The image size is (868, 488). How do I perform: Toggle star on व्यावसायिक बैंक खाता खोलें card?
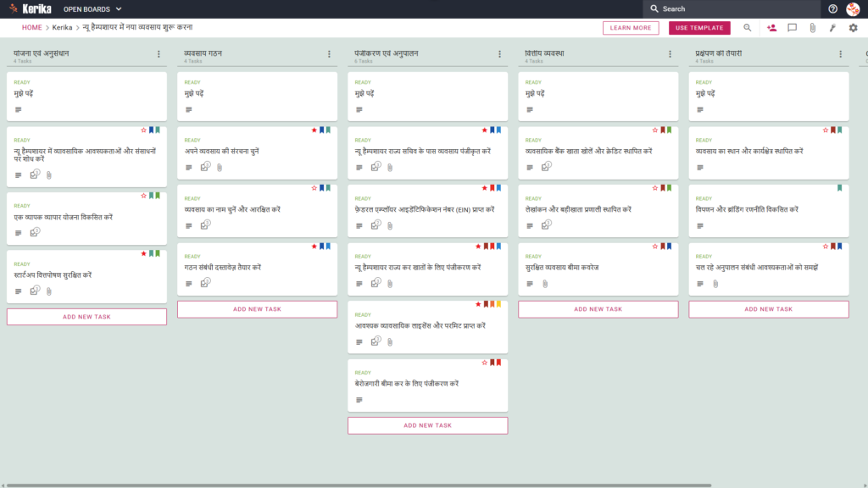[x=655, y=130]
